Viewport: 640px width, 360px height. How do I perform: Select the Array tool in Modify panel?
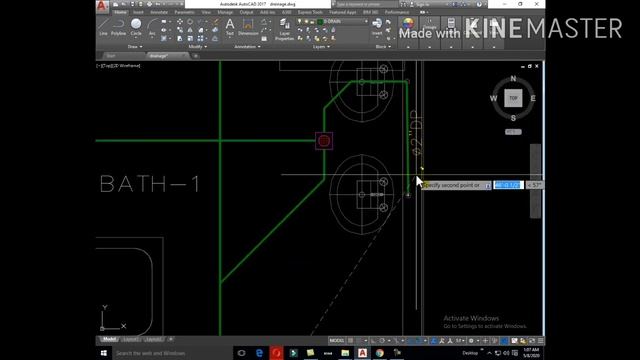point(200,39)
